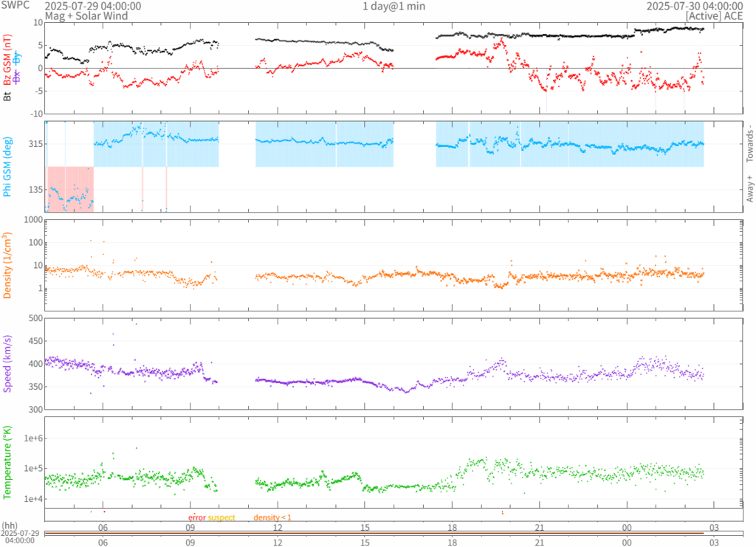Click the orange density < 1 legend label
The height and width of the screenshot is (547, 756).
point(273,517)
